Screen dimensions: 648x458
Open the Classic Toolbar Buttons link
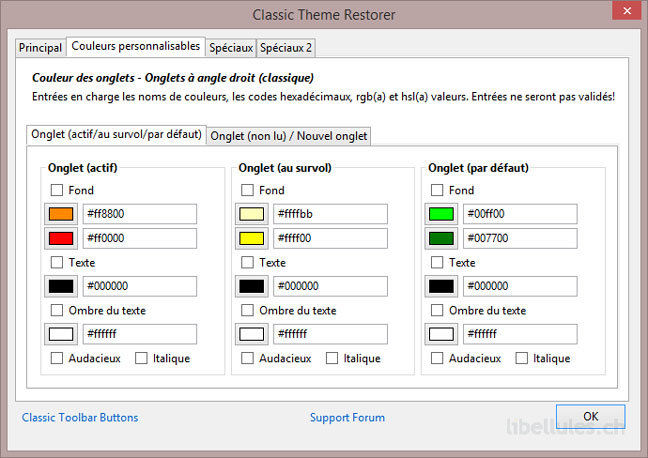80,417
